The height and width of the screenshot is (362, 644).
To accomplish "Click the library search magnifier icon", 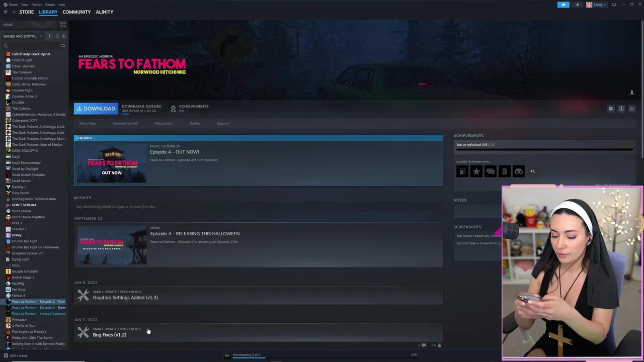I will [6, 46].
